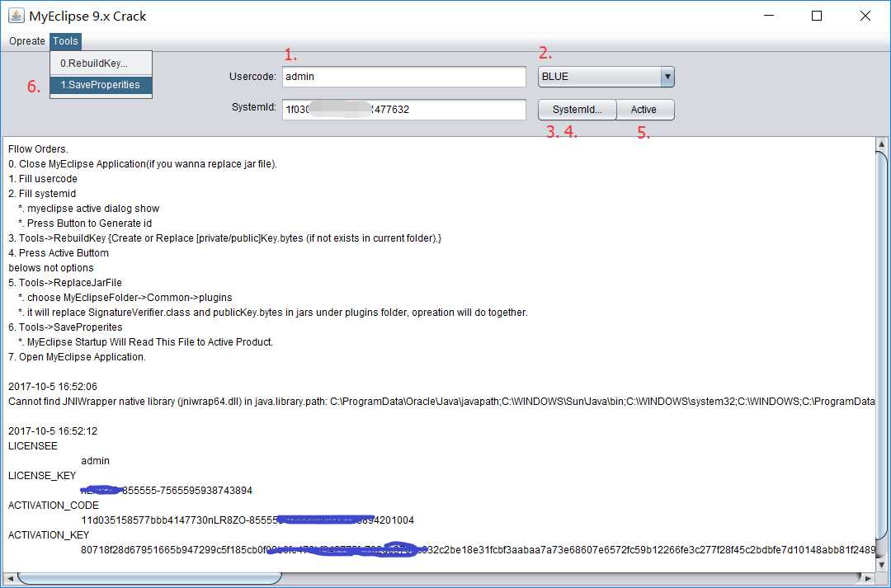The height and width of the screenshot is (588, 891).
Task: Click the 'Fllow Orders.' line
Action: (x=38, y=148)
